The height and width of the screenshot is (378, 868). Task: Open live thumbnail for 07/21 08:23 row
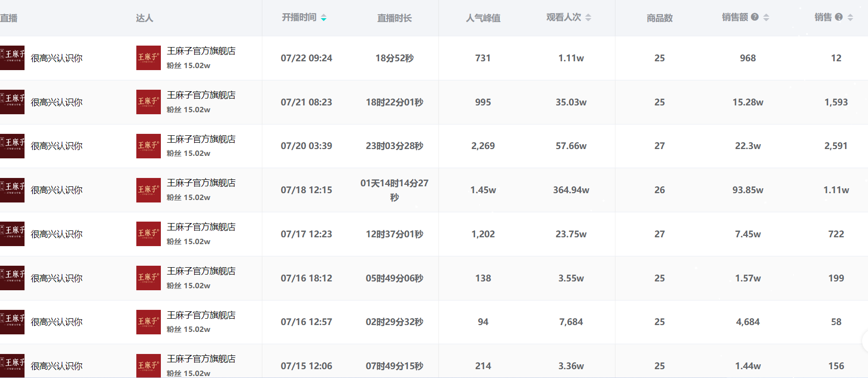(x=12, y=102)
